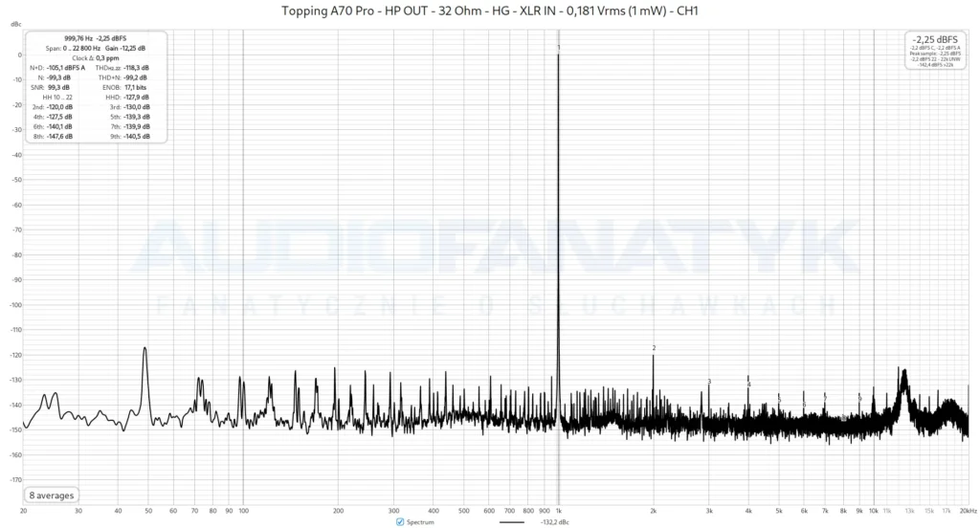Click the 50 Hz mains hum peak on the trace
The height and width of the screenshot is (528, 980).
coord(145,349)
